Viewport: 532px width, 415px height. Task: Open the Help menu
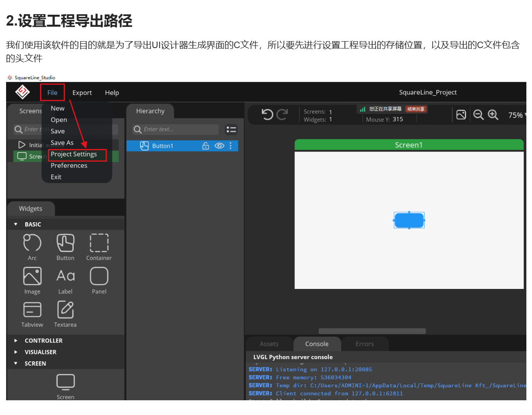pos(112,92)
